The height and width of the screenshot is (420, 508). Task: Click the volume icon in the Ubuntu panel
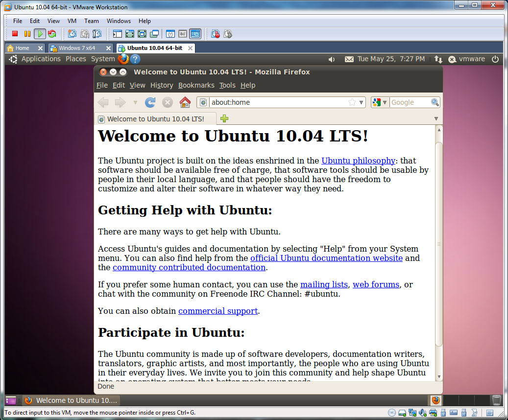coord(332,59)
